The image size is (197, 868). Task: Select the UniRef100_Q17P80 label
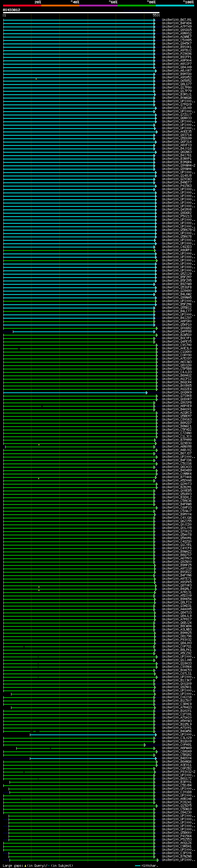tap(177, 88)
